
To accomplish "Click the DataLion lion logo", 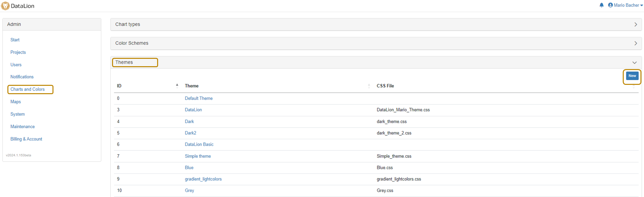I will pos(5,6).
